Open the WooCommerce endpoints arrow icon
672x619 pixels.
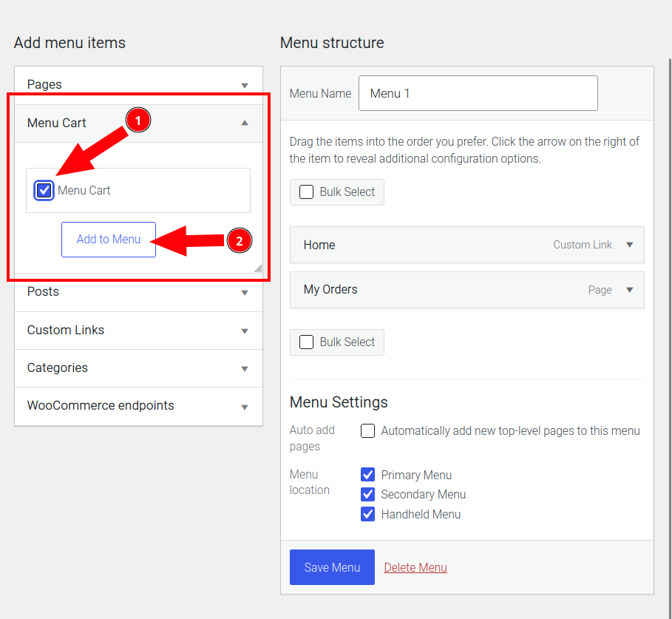click(245, 407)
